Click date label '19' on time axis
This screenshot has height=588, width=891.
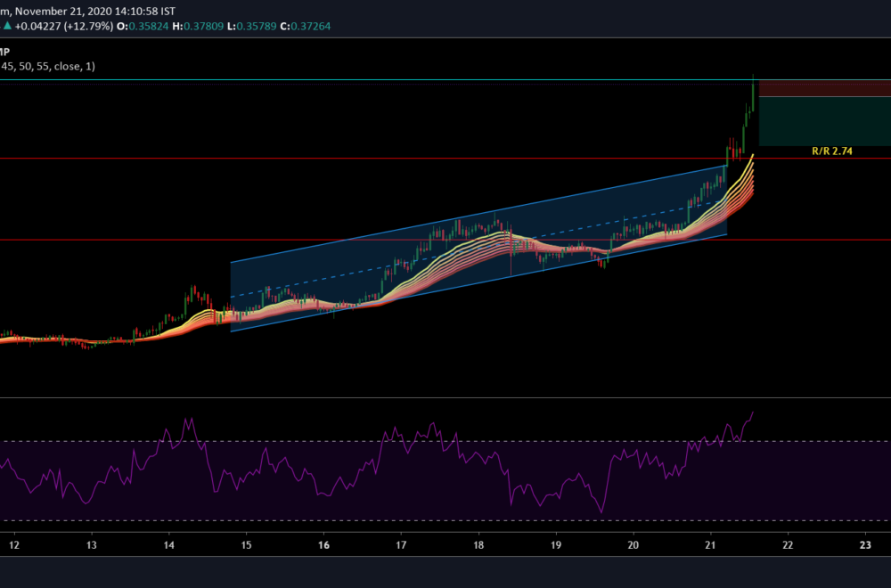(x=556, y=545)
